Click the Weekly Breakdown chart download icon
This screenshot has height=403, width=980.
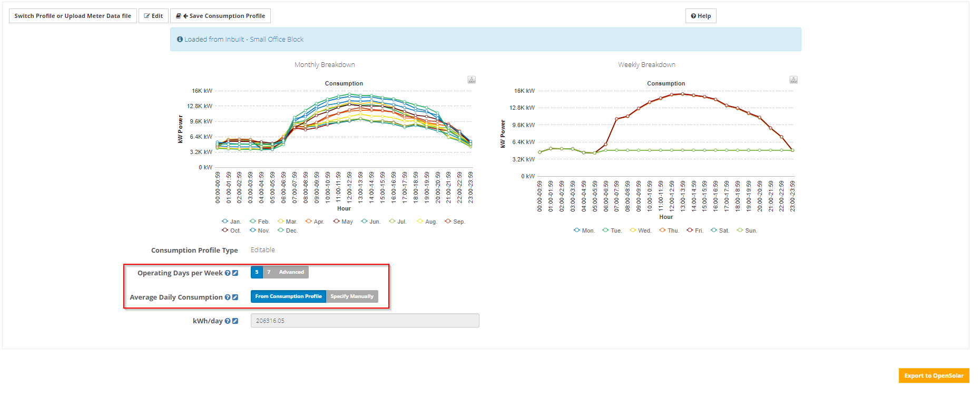coord(793,80)
